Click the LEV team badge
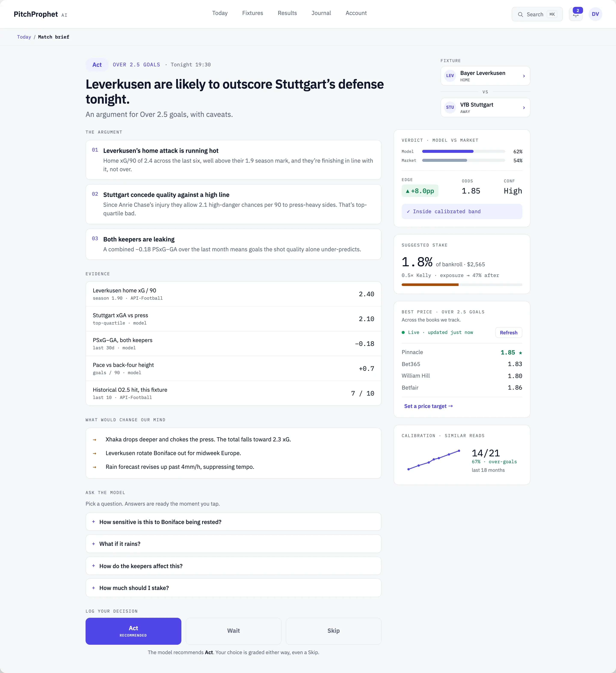The image size is (616, 673). [450, 76]
